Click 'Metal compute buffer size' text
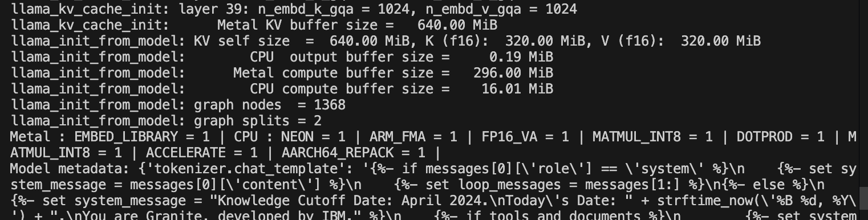 tap(334, 73)
